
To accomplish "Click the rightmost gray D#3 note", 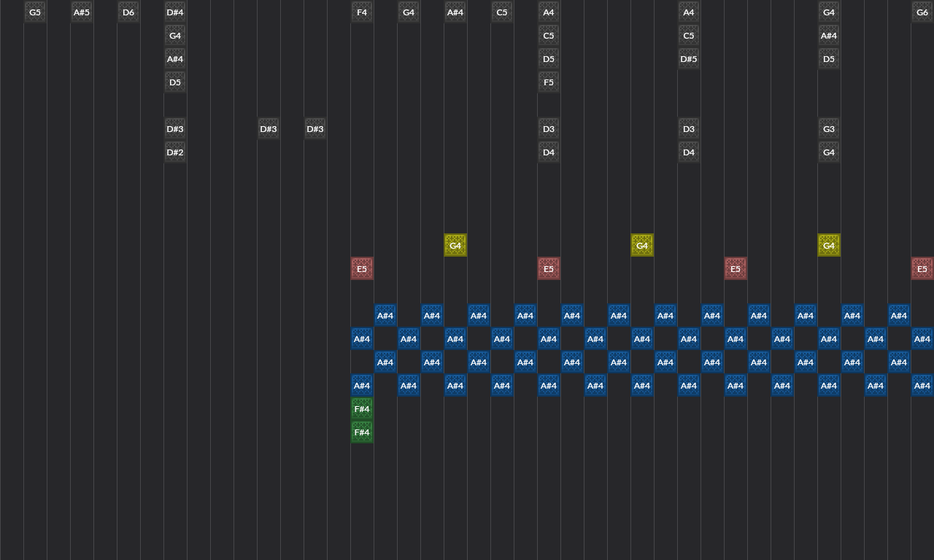I will [x=315, y=129].
